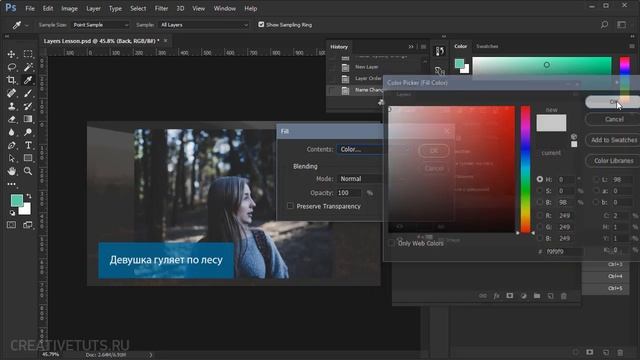640x360 pixels.
Task: Select the Eraser tool
Action: (x=11, y=119)
